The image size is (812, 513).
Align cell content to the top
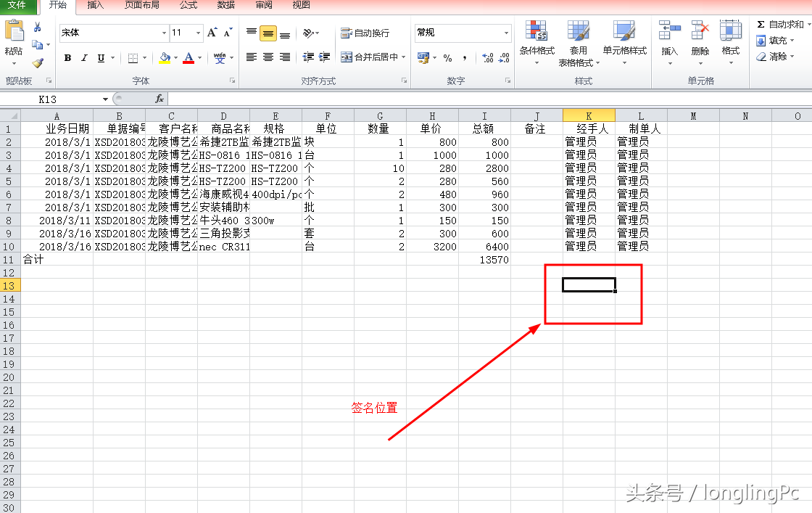click(x=251, y=33)
